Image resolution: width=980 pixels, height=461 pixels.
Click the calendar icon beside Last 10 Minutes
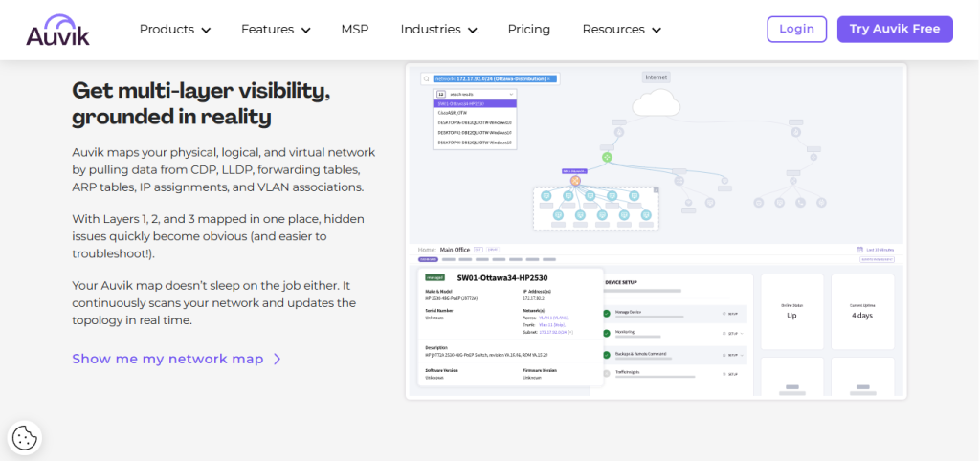click(859, 250)
